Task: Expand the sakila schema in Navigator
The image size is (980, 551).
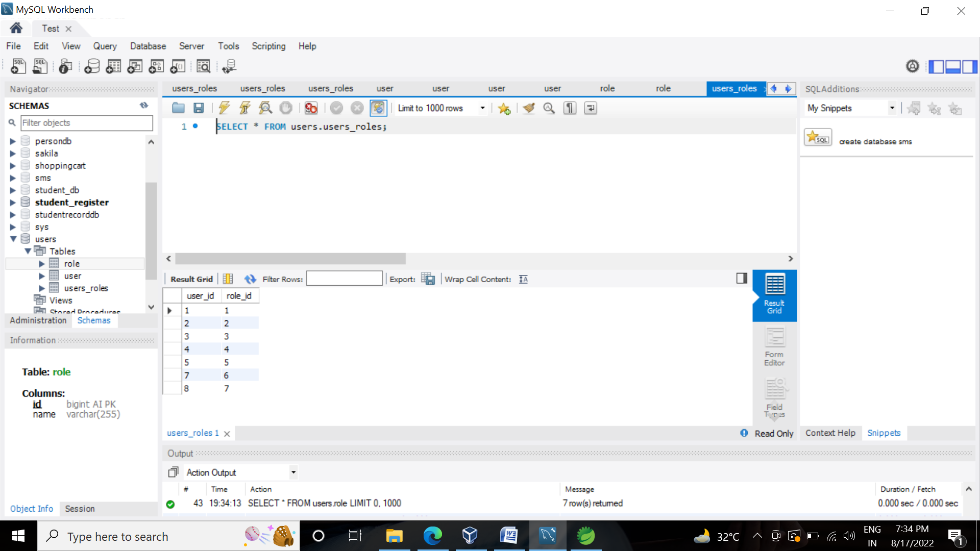Action: 13,153
